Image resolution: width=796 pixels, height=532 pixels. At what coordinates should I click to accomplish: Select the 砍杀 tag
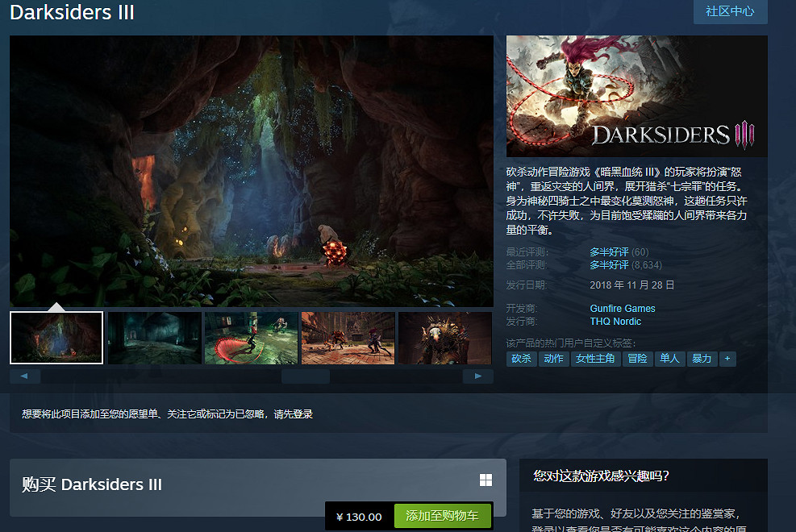tap(521, 359)
